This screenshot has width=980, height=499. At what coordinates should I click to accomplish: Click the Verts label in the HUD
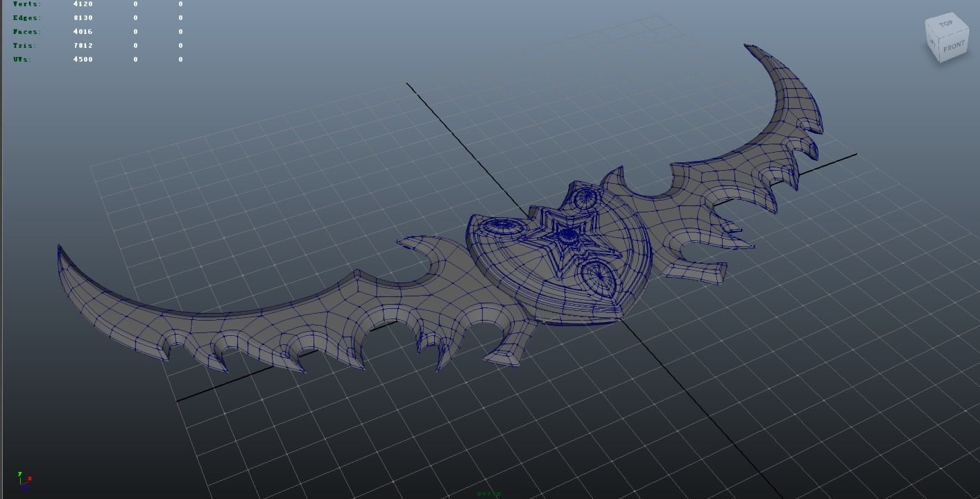(27, 4)
